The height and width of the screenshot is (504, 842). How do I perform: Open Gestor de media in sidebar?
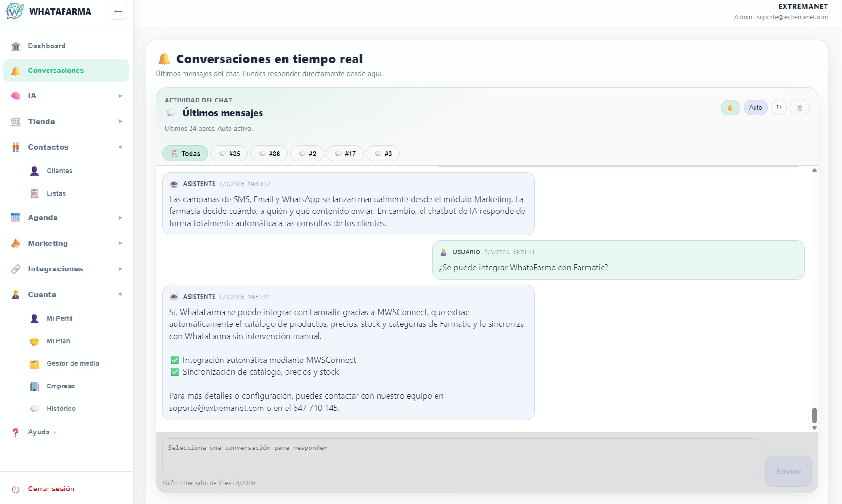pos(72,363)
